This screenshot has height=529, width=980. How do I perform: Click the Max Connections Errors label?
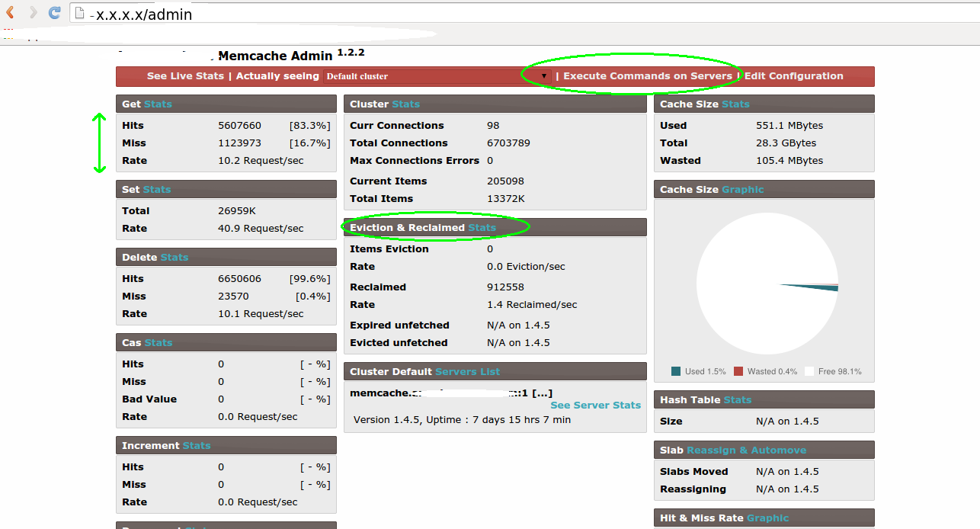(x=415, y=161)
